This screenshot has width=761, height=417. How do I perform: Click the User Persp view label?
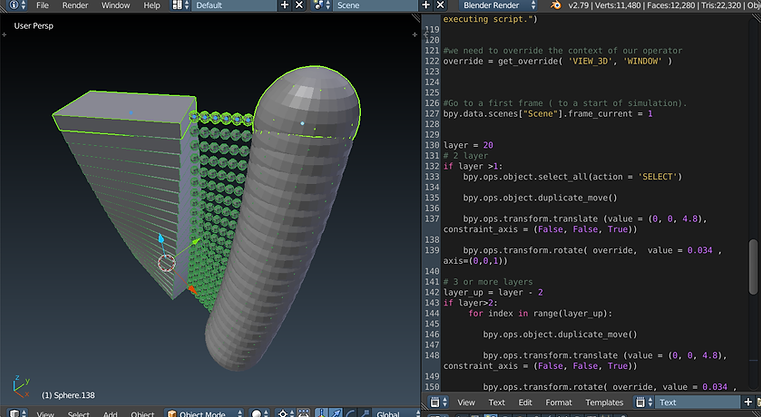[x=33, y=26]
